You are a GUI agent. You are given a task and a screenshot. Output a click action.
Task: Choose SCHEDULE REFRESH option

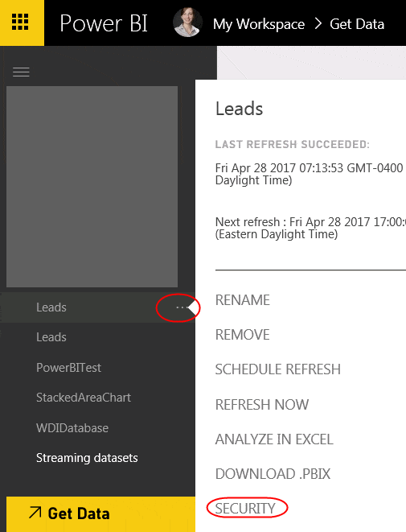point(278,369)
